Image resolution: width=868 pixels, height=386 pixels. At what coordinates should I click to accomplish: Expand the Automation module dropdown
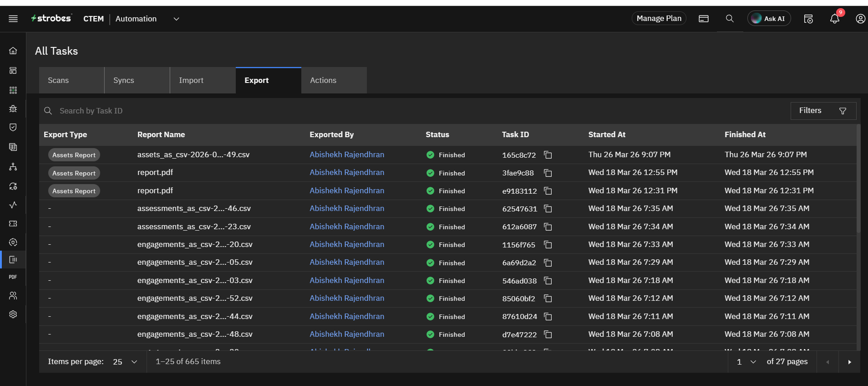click(176, 19)
